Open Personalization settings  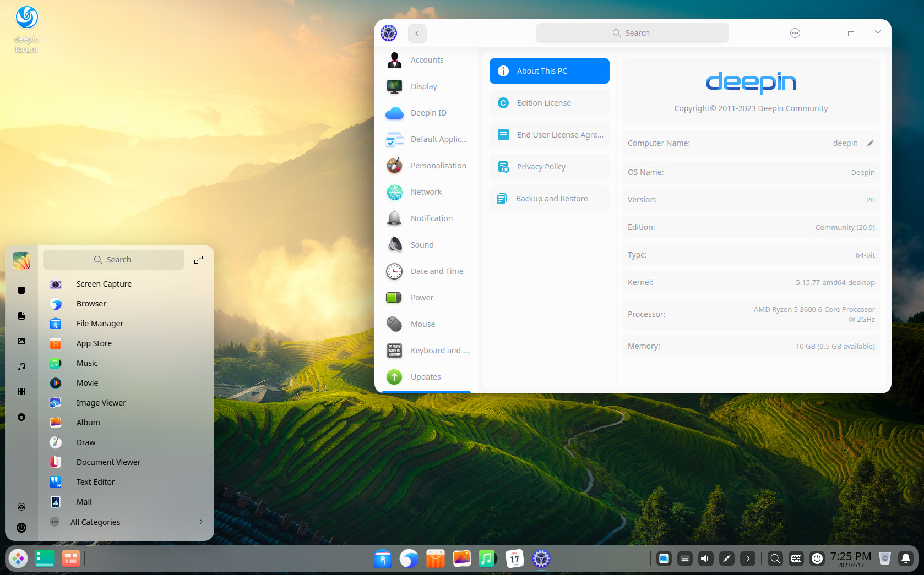(x=426, y=166)
